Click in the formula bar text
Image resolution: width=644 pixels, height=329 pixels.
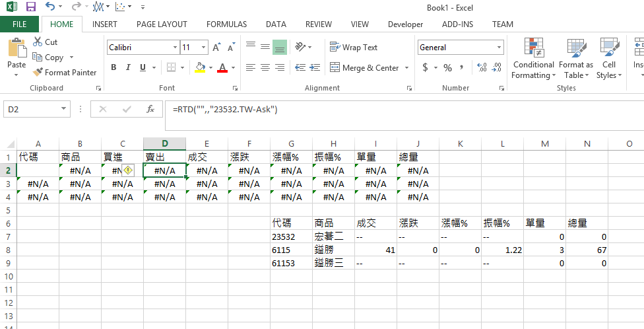(226, 110)
